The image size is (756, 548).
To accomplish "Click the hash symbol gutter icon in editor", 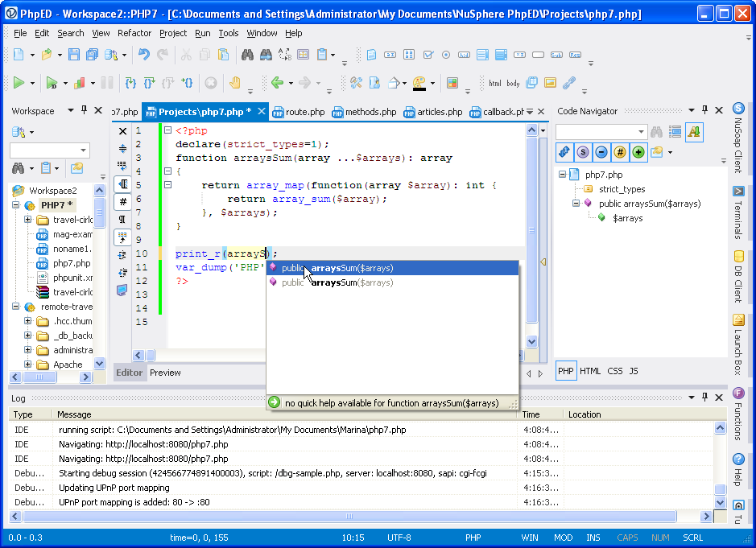I will 122,201.
